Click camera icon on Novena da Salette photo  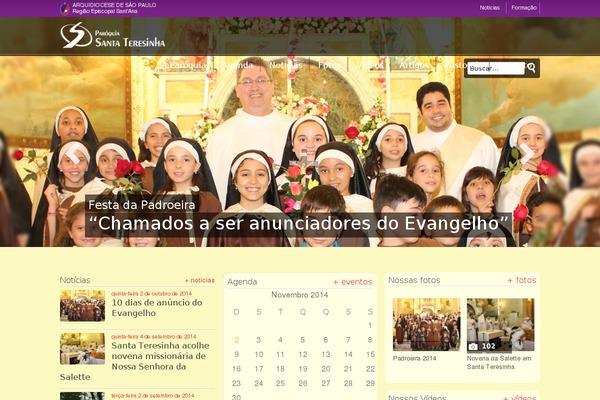(473, 346)
